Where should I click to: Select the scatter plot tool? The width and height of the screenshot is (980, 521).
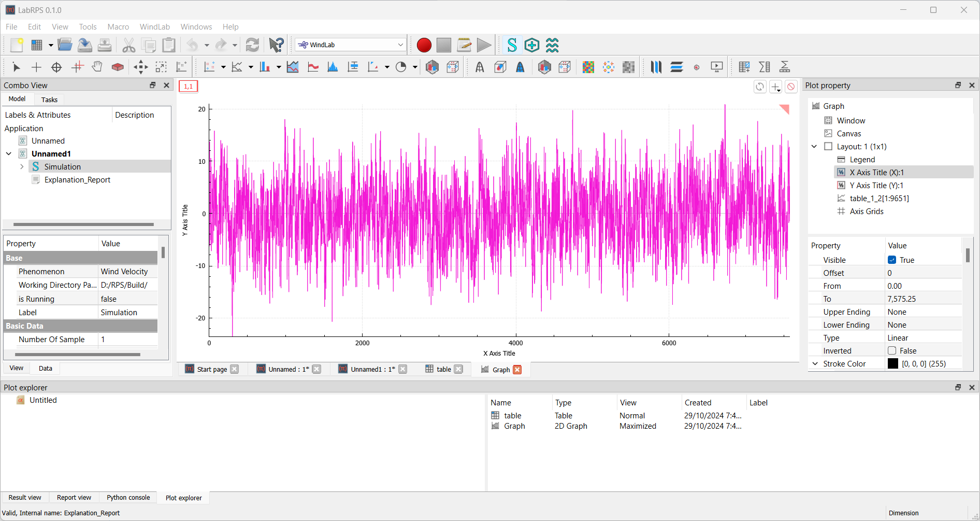click(x=210, y=67)
